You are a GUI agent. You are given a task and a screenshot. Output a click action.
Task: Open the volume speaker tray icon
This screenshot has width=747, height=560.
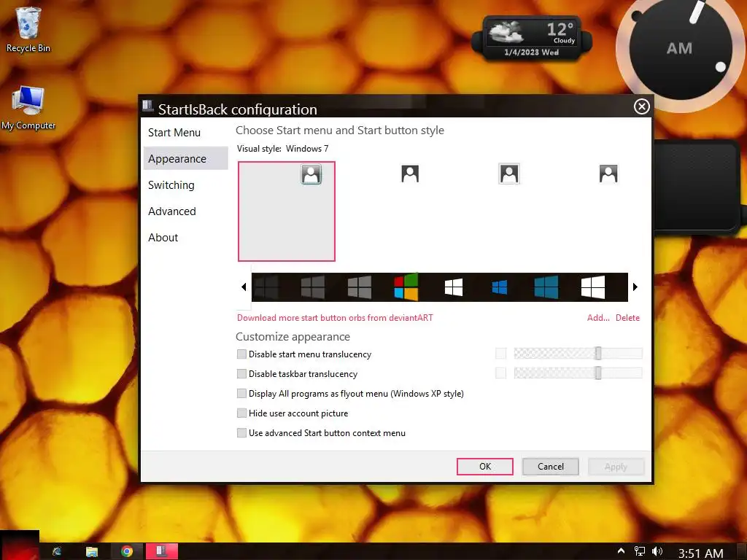[x=657, y=551]
